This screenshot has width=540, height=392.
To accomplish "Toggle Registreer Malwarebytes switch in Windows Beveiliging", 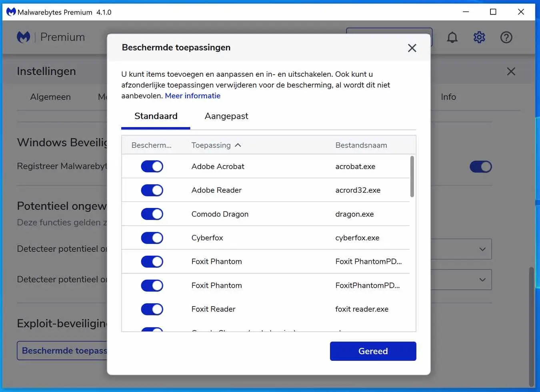I will tap(480, 167).
